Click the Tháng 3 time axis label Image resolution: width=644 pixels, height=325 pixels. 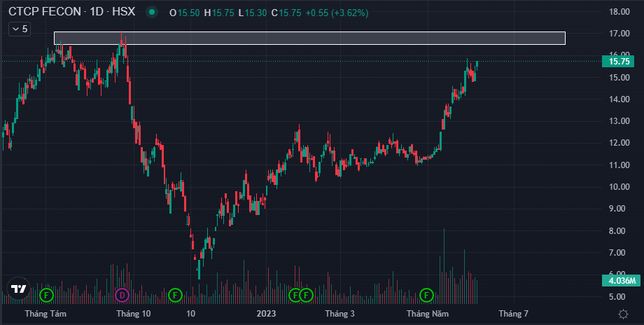tap(339, 314)
